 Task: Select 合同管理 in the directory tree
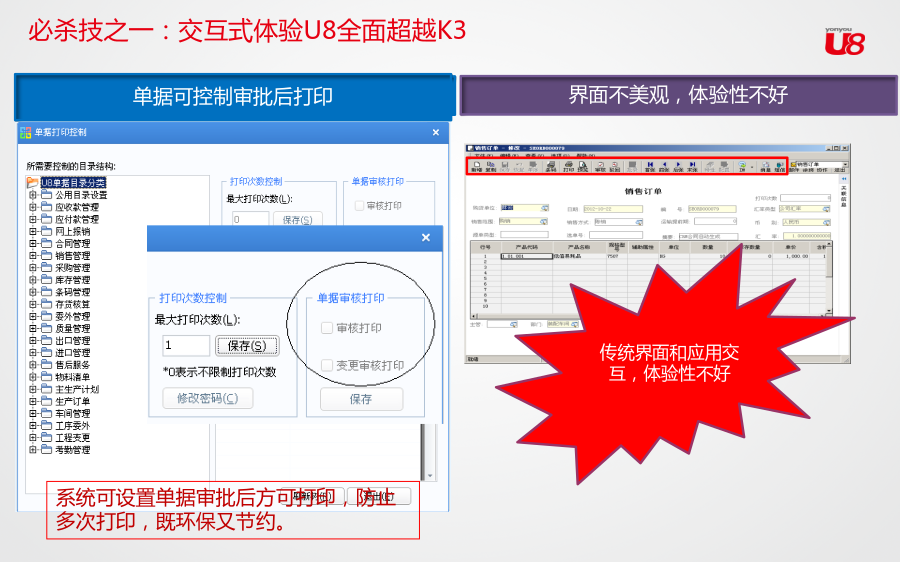coord(72,243)
